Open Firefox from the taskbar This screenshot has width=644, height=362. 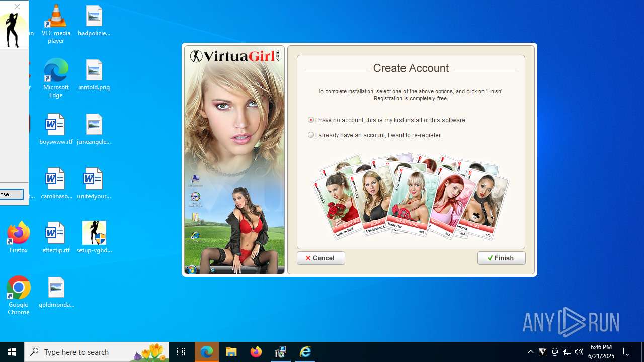point(256,352)
